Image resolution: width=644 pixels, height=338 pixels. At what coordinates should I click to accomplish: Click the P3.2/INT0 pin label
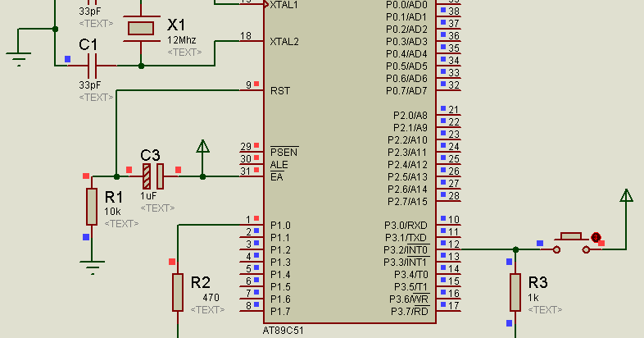pos(406,250)
